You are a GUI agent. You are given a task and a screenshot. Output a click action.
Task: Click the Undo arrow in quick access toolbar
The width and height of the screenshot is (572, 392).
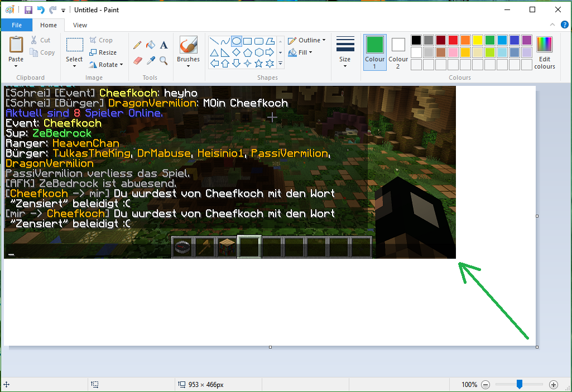(41, 10)
